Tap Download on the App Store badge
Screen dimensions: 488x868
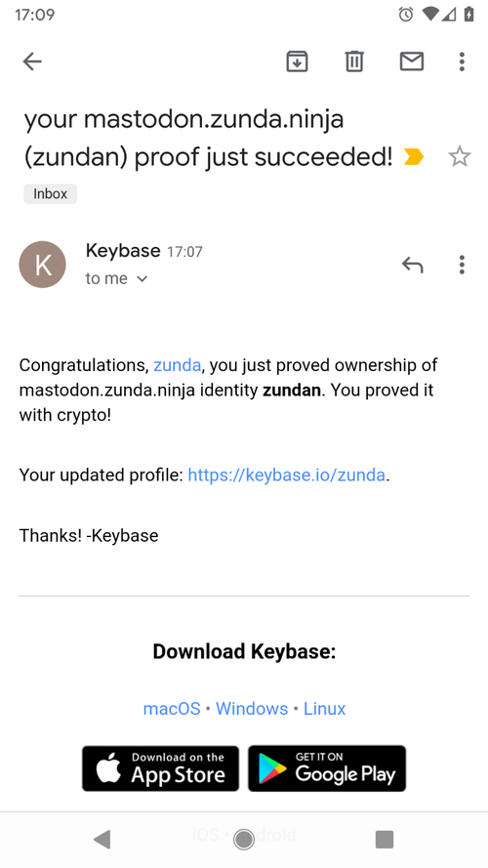click(x=160, y=768)
